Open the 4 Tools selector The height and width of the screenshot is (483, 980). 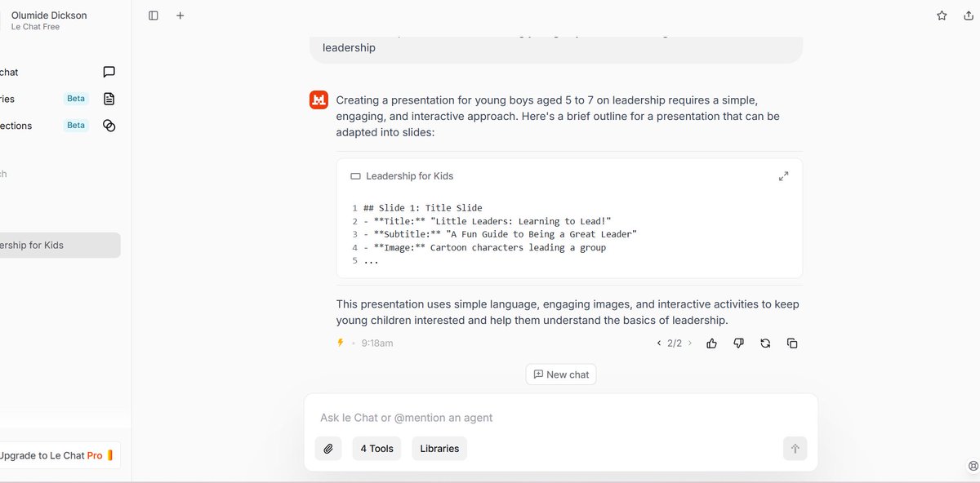click(x=376, y=448)
